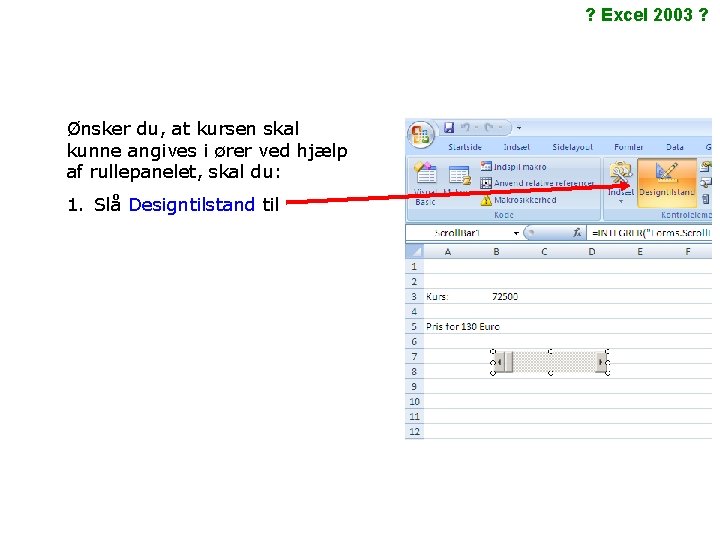Select column A header
720x540 pixels.
point(448,252)
